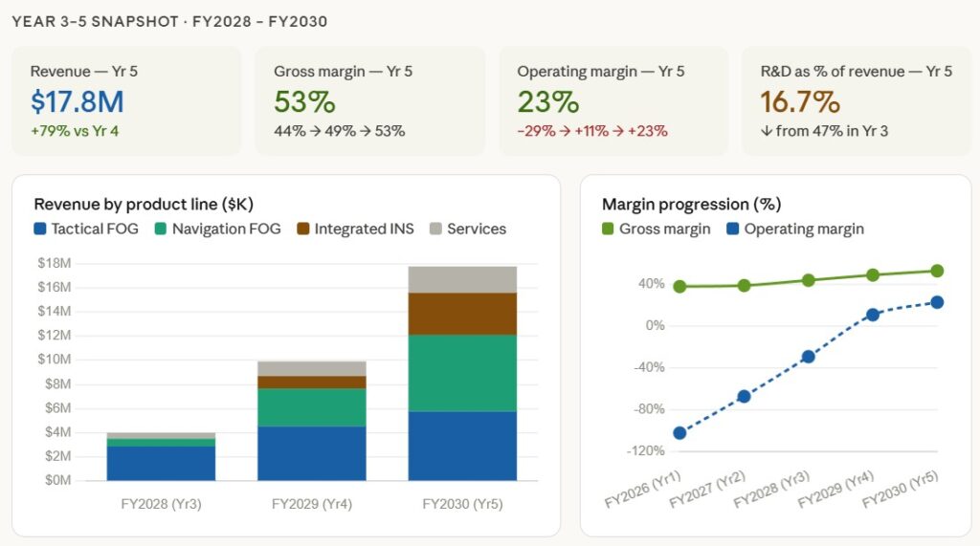Open the R&D as % of revenue card
This screenshot has width=980, height=546.
pyautogui.click(x=856, y=100)
